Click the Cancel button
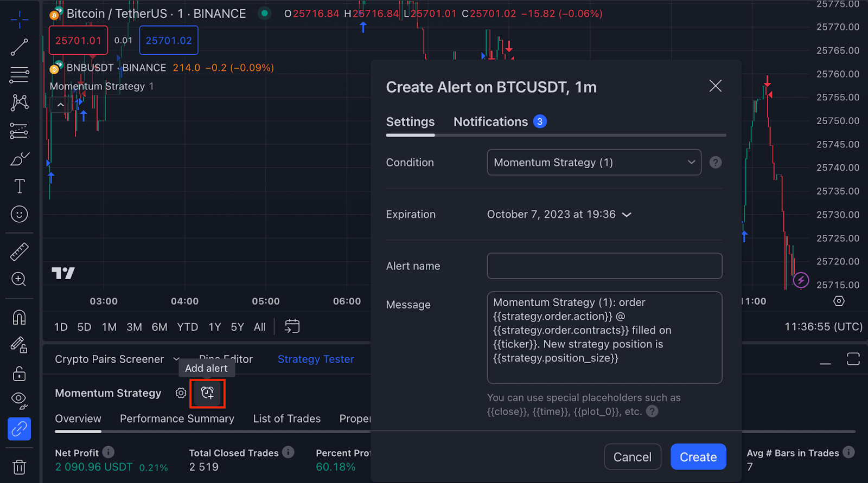868x483 pixels. [x=633, y=457]
